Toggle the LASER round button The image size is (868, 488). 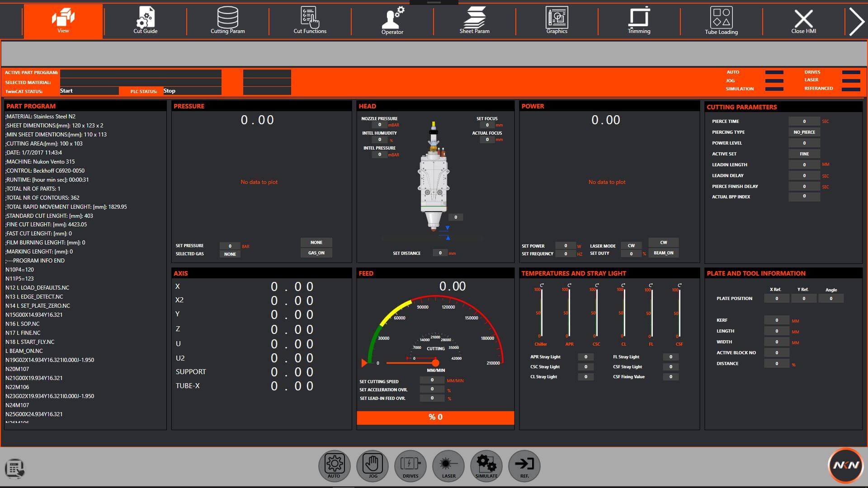[448, 465]
